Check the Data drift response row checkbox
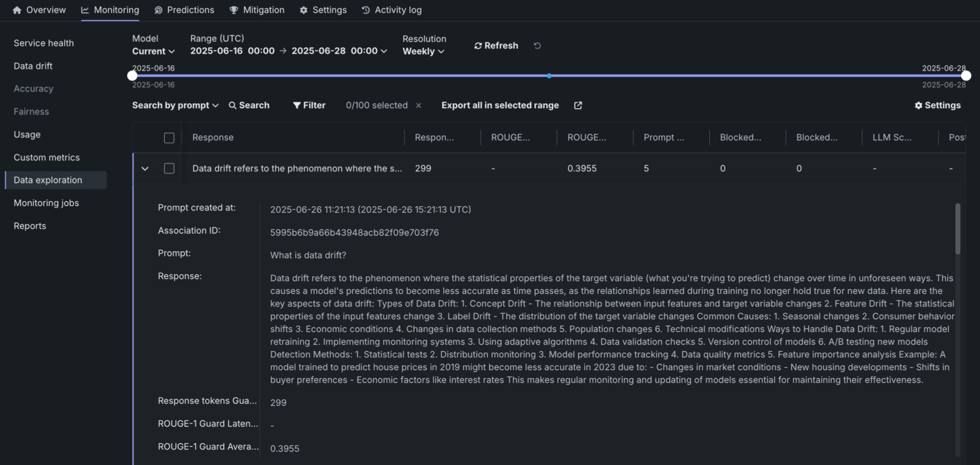The width and height of the screenshot is (980, 465). click(x=169, y=169)
